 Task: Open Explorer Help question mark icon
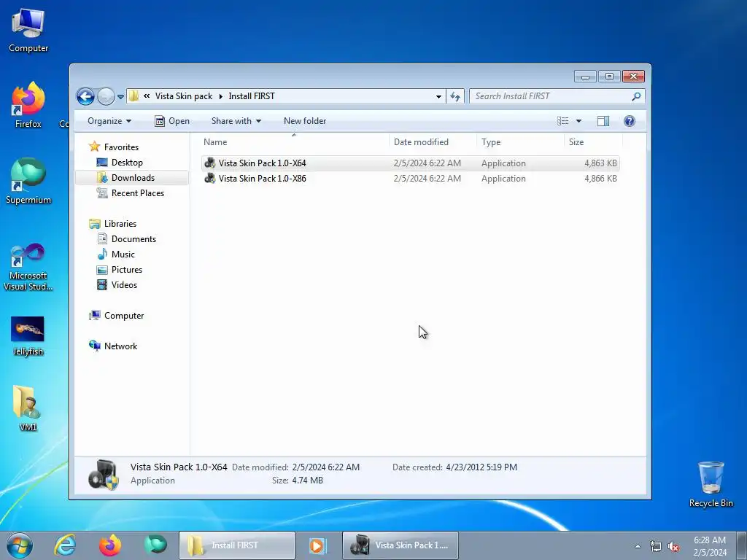(x=630, y=121)
